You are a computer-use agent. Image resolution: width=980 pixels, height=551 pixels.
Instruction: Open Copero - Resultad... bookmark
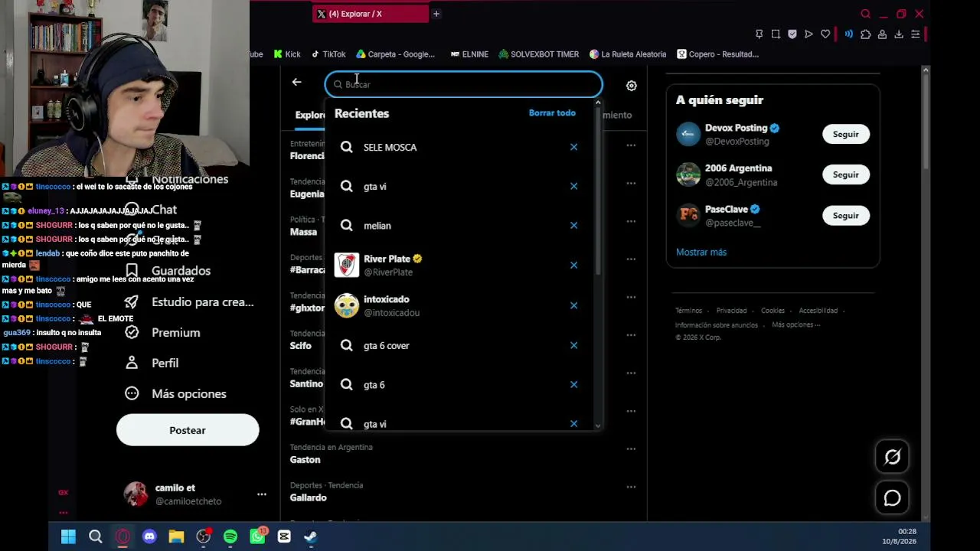click(717, 54)
